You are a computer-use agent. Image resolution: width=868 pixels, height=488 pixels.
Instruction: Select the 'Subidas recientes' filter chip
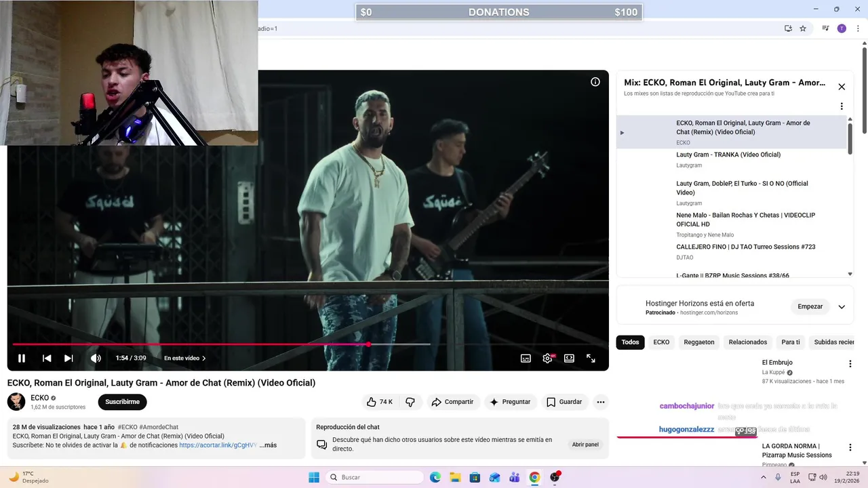[x=834, y=342]
